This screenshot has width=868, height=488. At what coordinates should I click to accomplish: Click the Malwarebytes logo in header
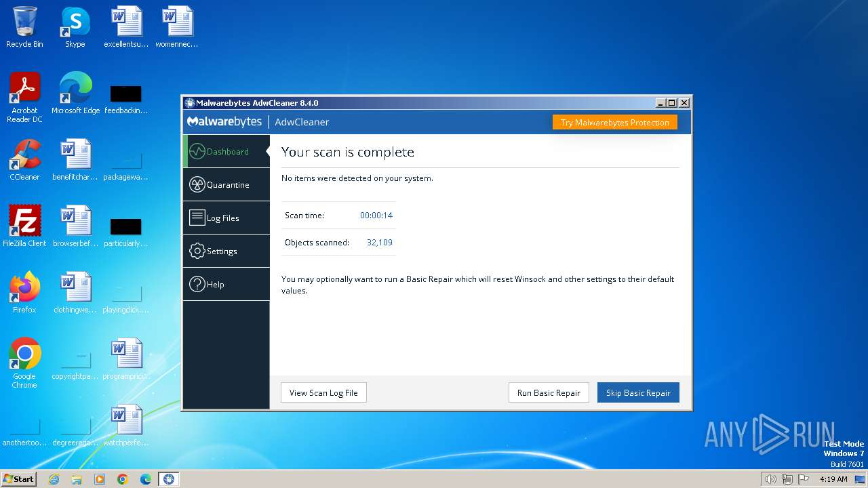coord(224,122)
